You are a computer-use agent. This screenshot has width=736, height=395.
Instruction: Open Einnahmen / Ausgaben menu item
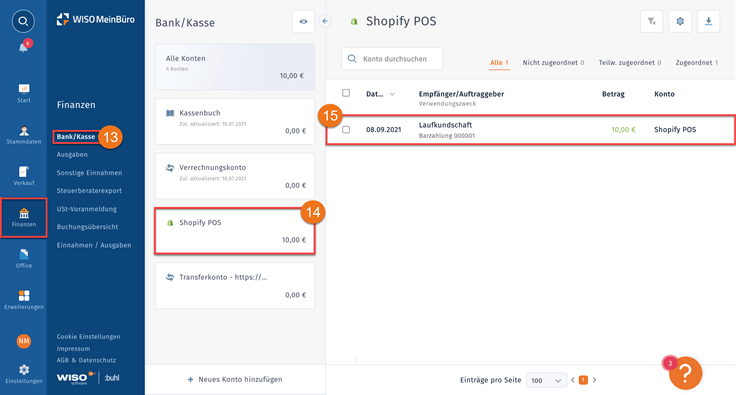click(x=94, y=245)
